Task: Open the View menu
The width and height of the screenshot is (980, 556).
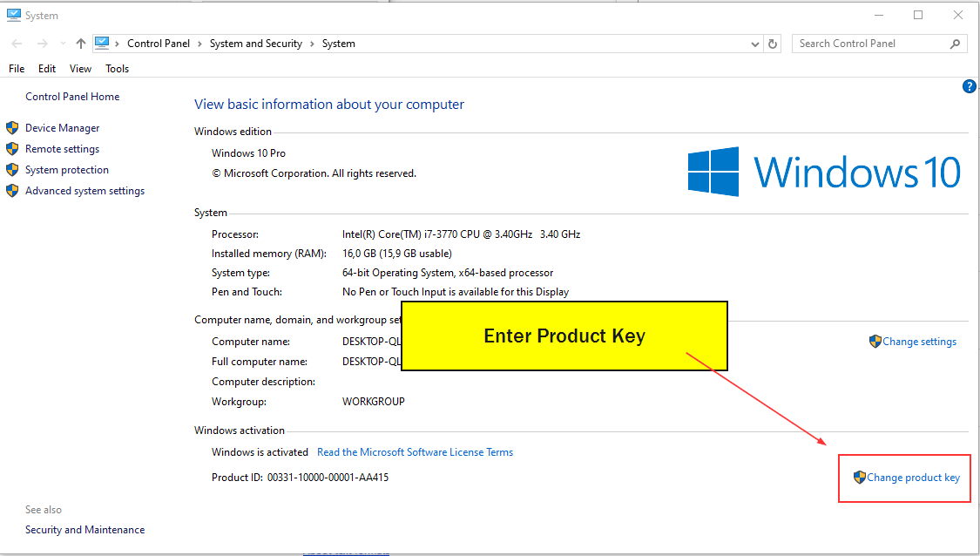Action: [80, 69]
